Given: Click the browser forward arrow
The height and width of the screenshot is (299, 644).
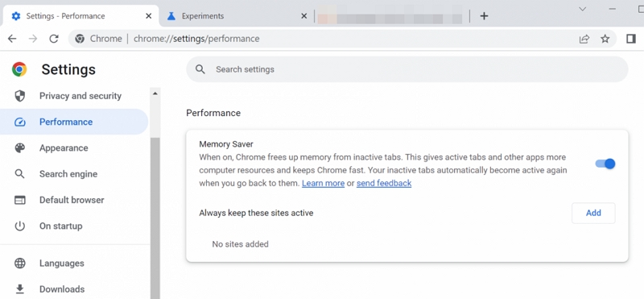Looking at the screenshot, I should pyautogui.click(x=33, y=39).
